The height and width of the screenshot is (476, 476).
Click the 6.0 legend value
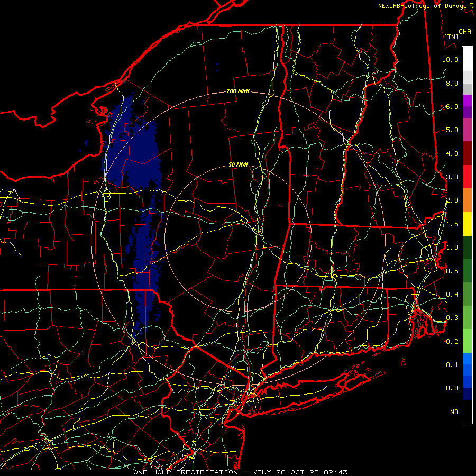tap(452, 106)
